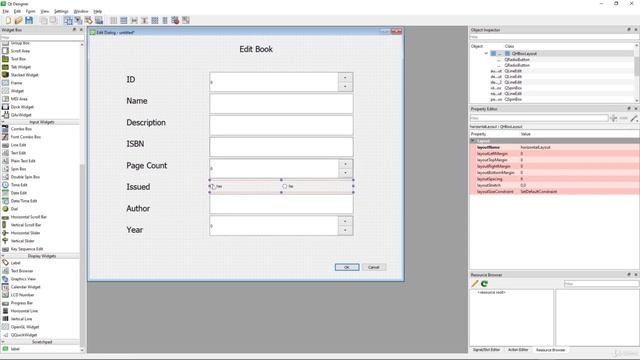Click the Cancel button in Edit Dialog
This screenshot has height=360, width=640.
pos(373,267)
